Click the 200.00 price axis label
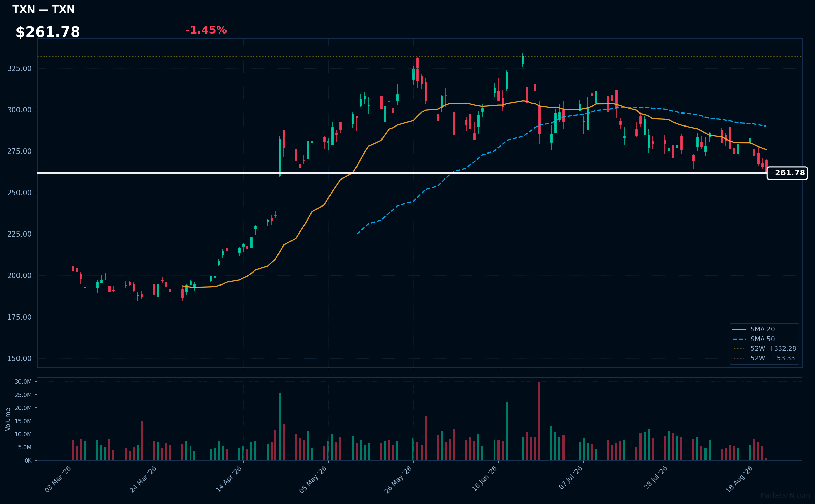The image size is (815, 504). (x=20, y=276)
